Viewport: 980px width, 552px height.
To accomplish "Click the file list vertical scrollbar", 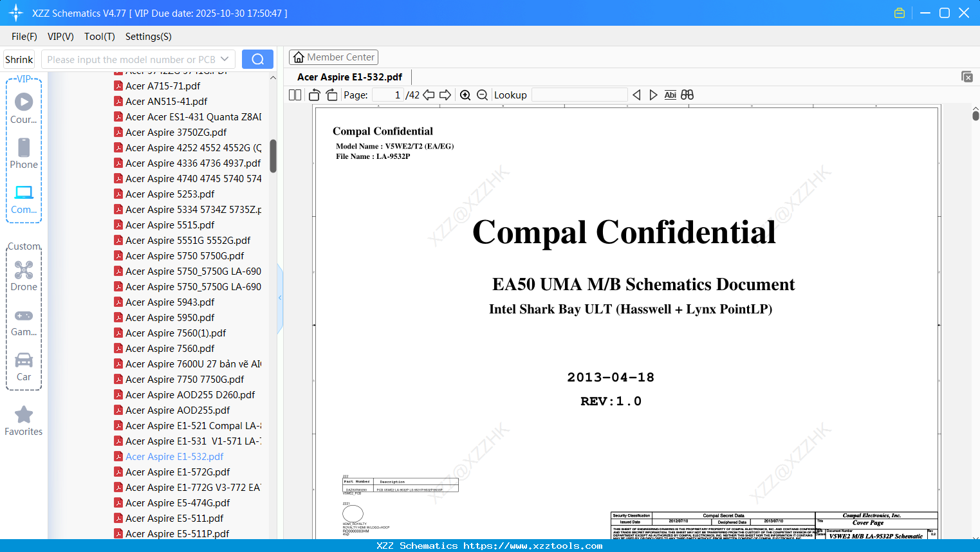I will click(273, 156).
